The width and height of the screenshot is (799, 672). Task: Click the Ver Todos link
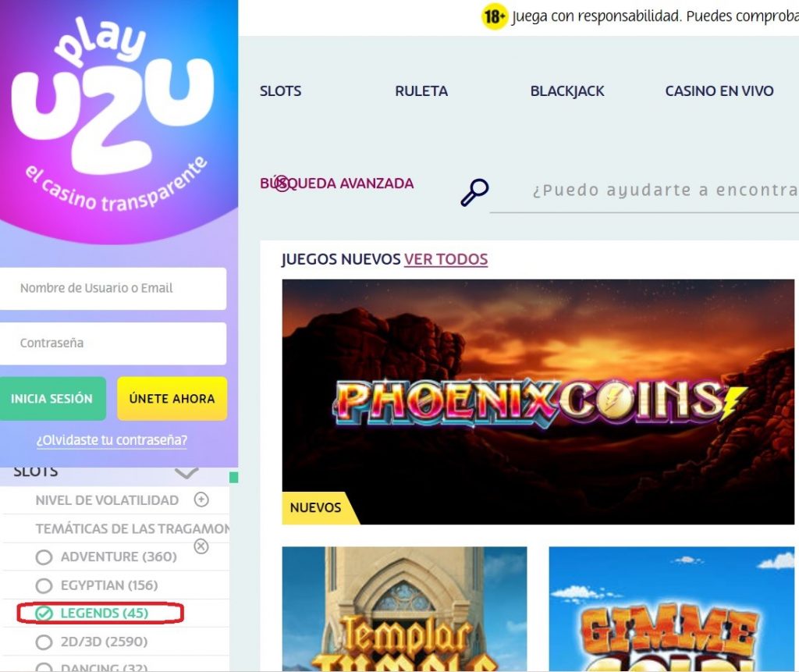[x=446, y=260]
